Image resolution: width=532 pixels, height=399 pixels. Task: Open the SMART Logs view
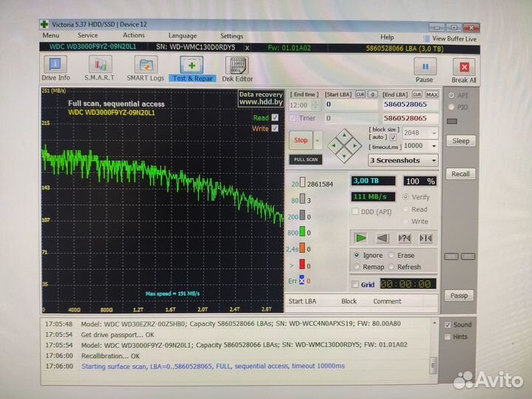144,69
